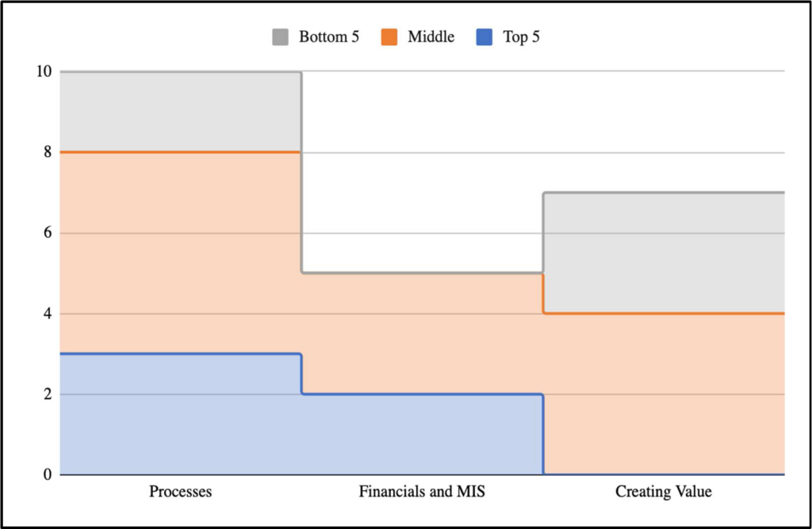
Task: Click the Creating Value axis label
Action: pyautogui.click(x=664, y=491)
